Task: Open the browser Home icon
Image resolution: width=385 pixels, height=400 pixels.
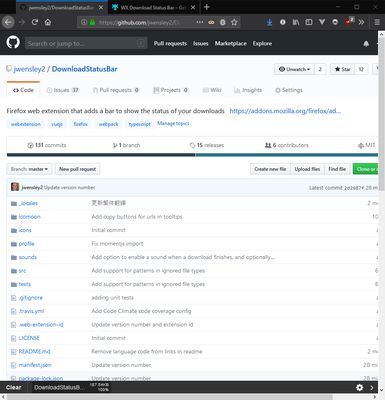Action: pyautogui.click(x=48, y=22)
